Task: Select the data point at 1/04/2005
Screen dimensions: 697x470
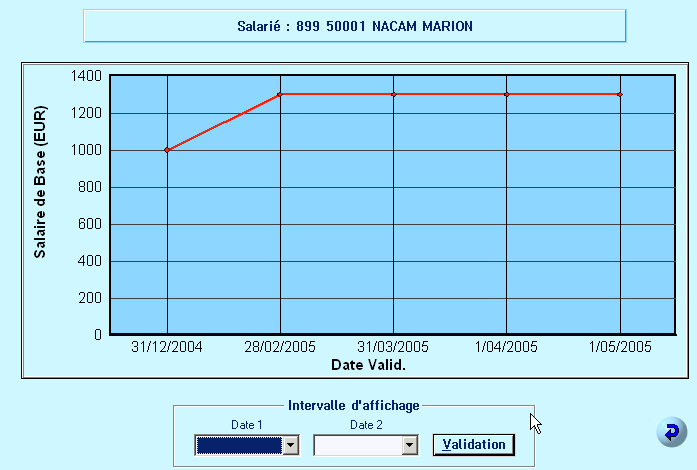Action: tap(507, 94)
